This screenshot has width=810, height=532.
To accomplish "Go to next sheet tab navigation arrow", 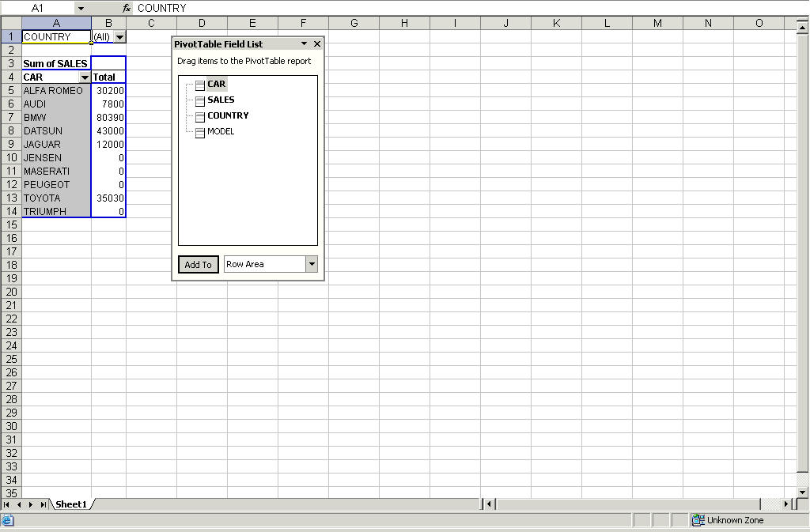I will 31,504.
